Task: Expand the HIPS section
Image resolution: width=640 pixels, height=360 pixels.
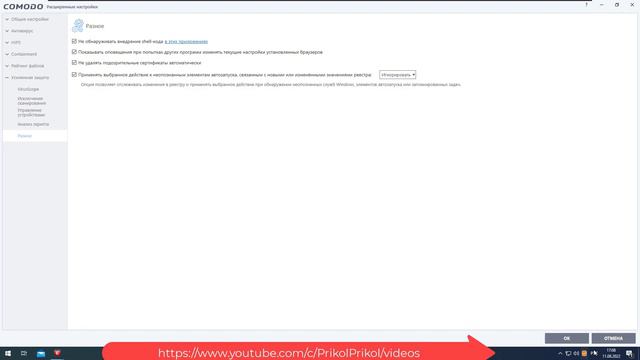Action: point(16,42)
